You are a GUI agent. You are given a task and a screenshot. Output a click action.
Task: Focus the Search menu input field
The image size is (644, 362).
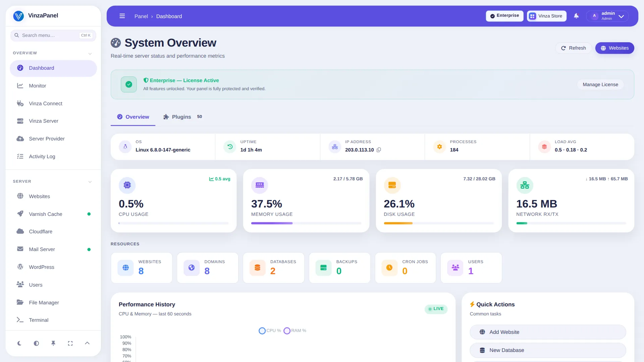[53, 35]
